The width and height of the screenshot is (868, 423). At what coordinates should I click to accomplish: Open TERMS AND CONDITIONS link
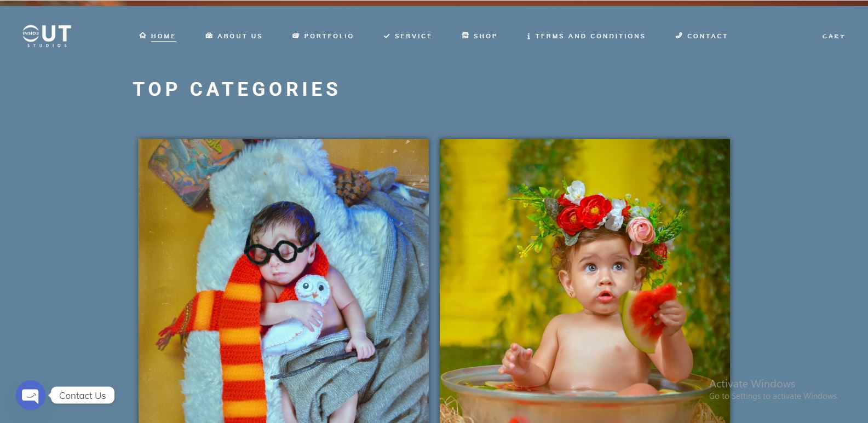coord(590,36)
